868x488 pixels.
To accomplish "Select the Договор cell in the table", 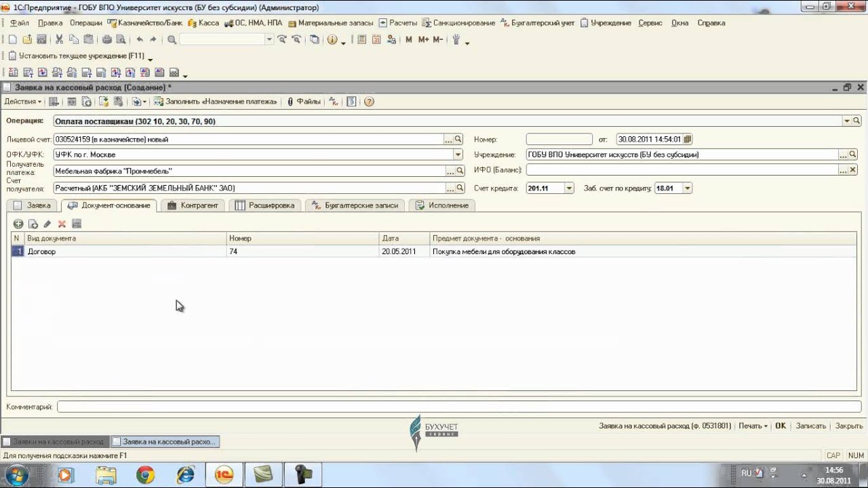I will 125,251.
